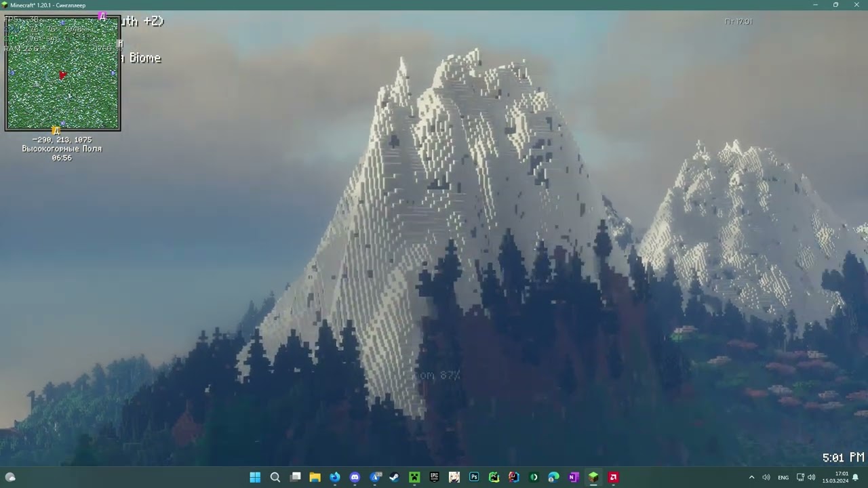This screenshot has width=868, height=488.
Task: Click the purple Д waypoint marker above the minimap
Action: tap(102, 16)
